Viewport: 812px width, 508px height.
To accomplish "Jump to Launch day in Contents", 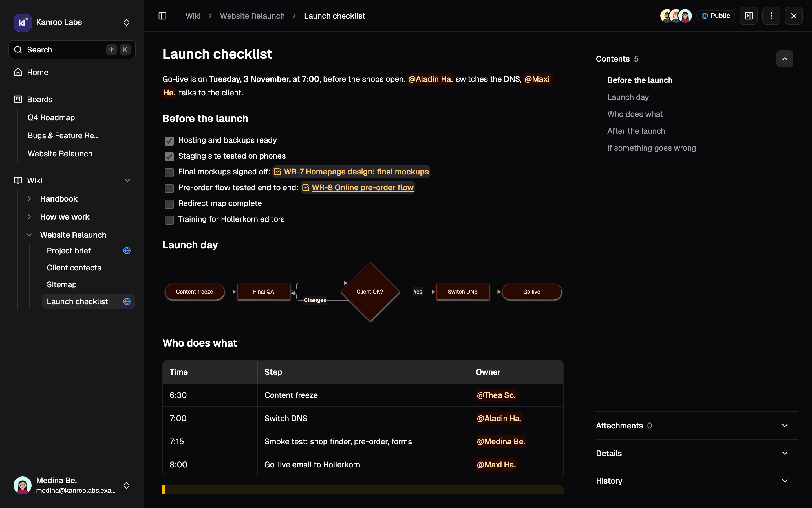I will [x=628, y=97].
